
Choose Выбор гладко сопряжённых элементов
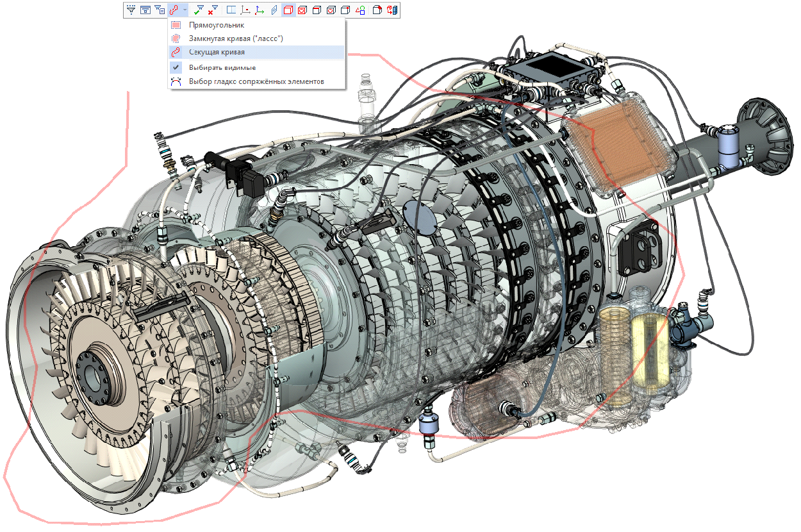(257, 81)
